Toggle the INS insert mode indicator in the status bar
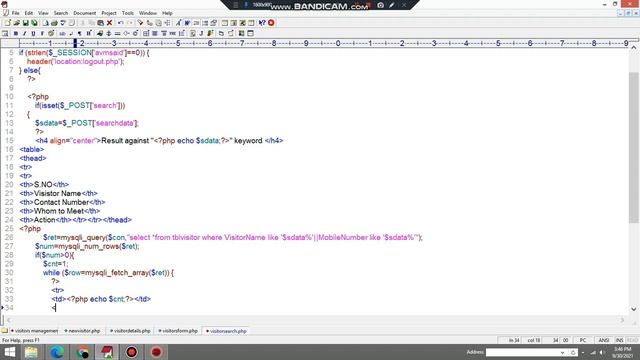This screenshot has width=640, height=360. coord(620,340)
